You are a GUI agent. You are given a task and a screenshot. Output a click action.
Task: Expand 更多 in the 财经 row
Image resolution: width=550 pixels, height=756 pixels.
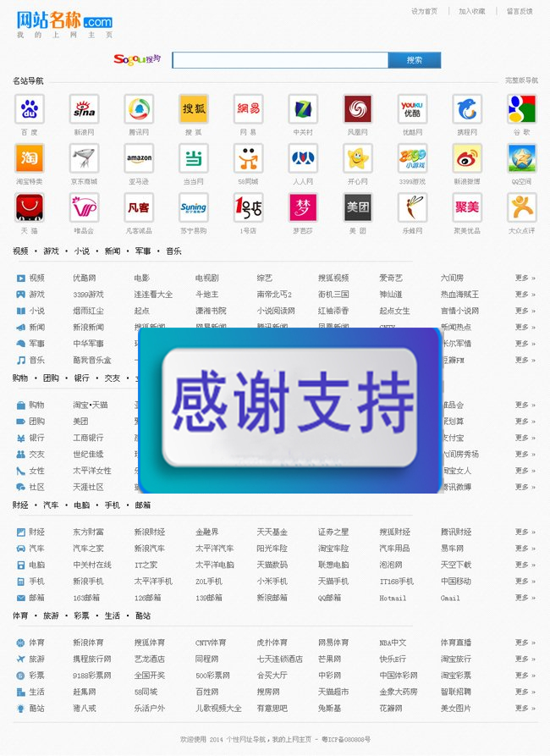pyautogui.click(x=525, y=532)
